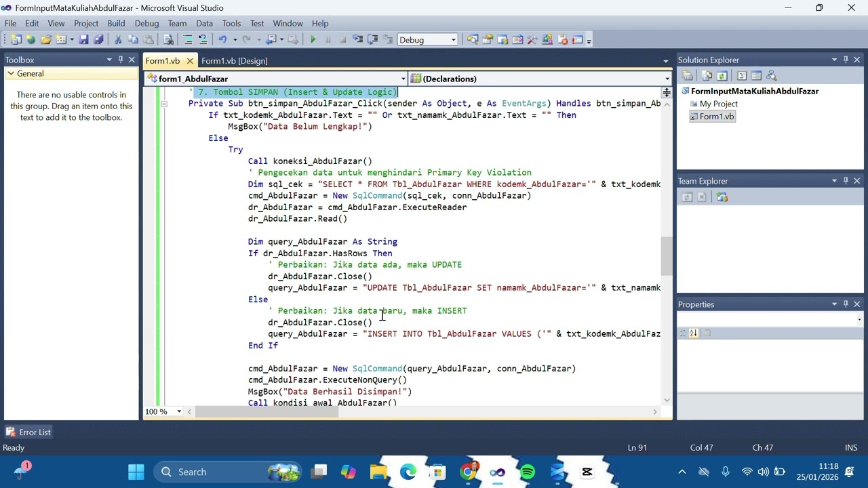
Task: Open the File menu
Action: click(x=11, y=23)
